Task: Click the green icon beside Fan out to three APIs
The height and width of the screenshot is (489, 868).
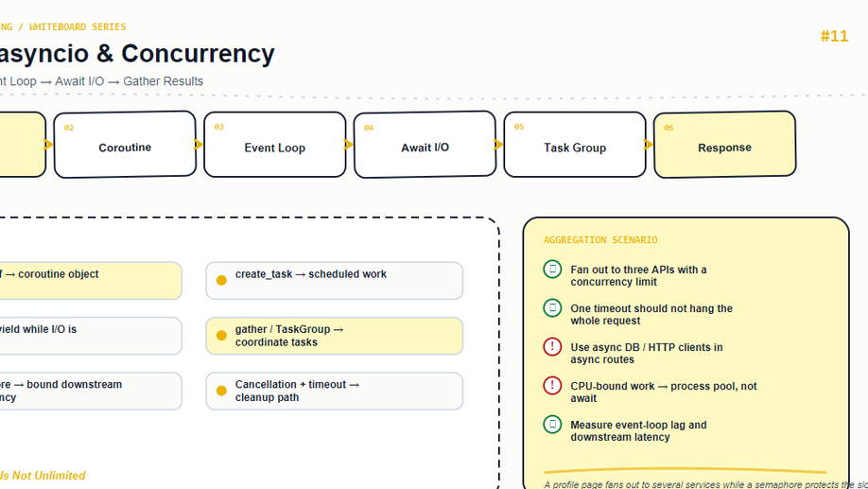Action: (x=552, y=270)
